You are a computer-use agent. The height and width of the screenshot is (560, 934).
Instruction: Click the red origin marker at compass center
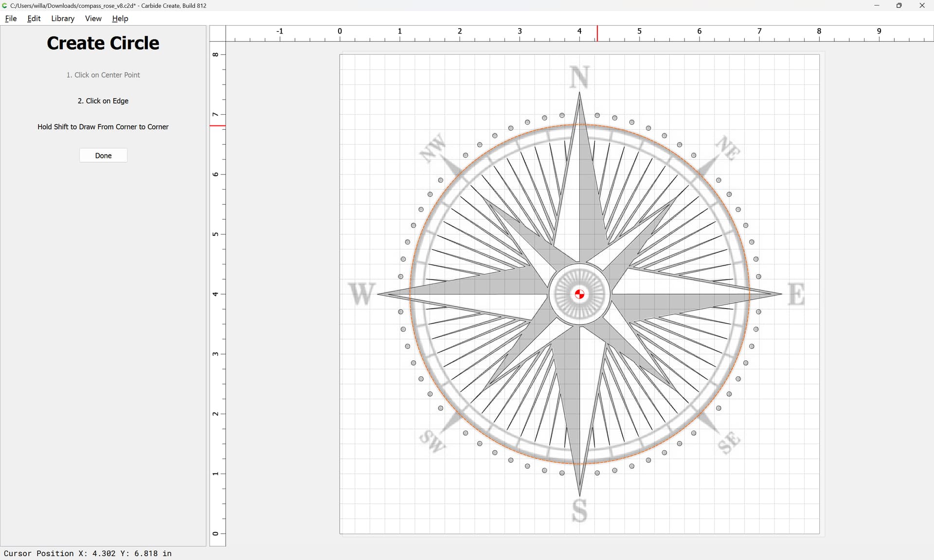point(579,294)
